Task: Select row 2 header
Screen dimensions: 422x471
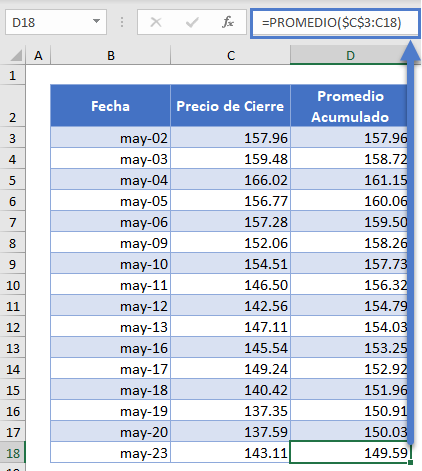Action: (x=12, y=106)
